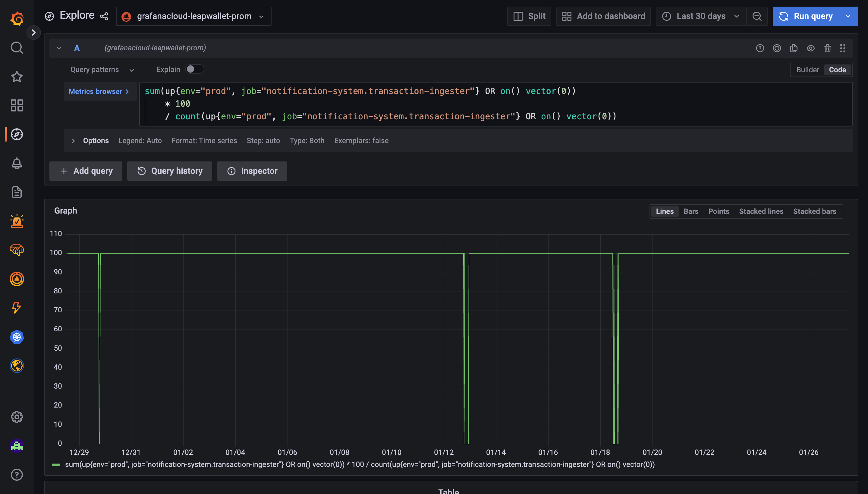
Task: Toggle the Explain switch
Action: (x=194, y=69)
